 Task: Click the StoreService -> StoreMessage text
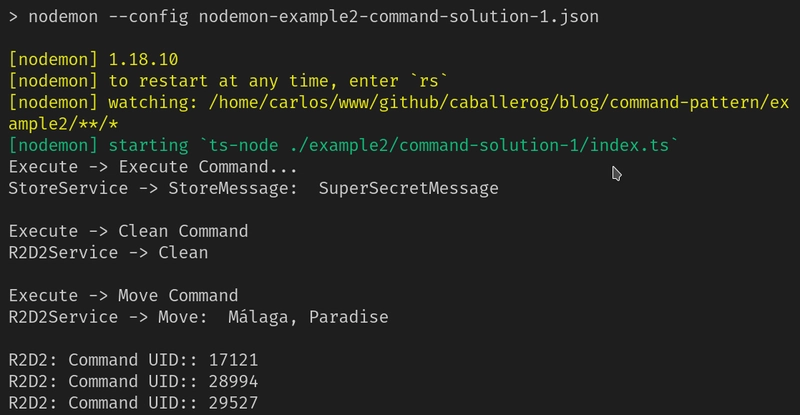click(153, 188)
